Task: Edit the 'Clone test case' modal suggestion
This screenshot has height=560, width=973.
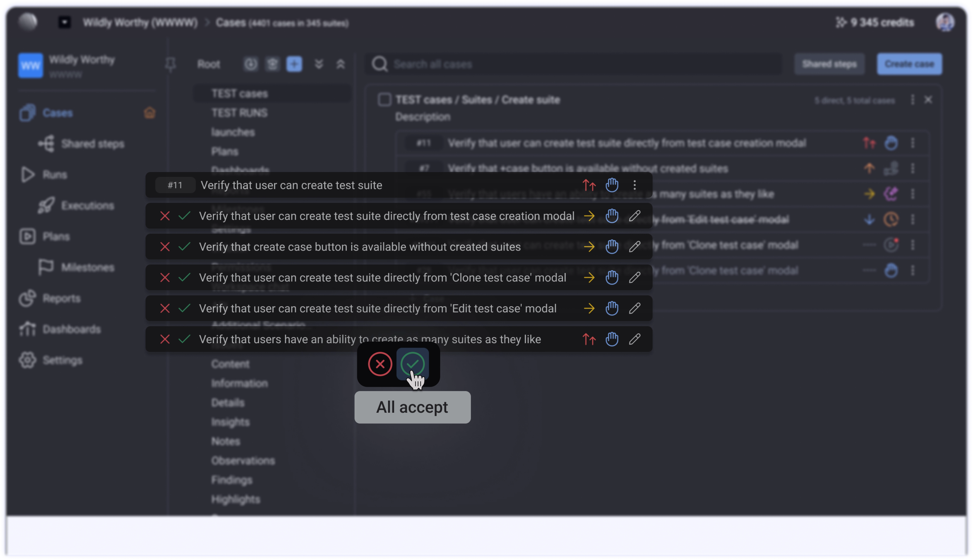Action: (x=634, y=278)
